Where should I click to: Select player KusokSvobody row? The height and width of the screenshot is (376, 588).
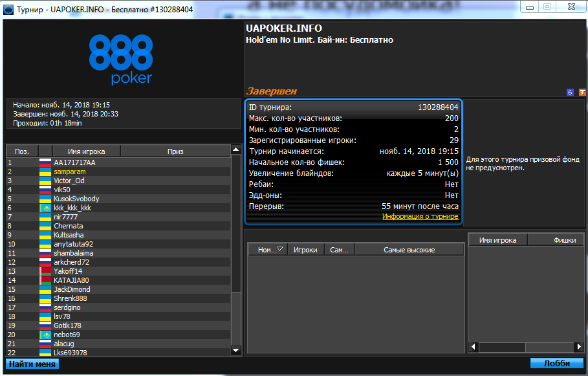[118, 199]
